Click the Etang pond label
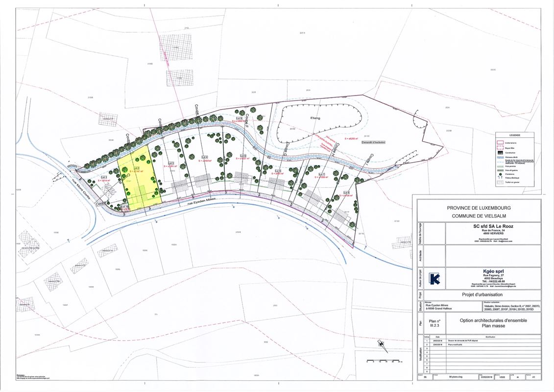This screenshot has height=392, width=554. click(x=315, y=118)
